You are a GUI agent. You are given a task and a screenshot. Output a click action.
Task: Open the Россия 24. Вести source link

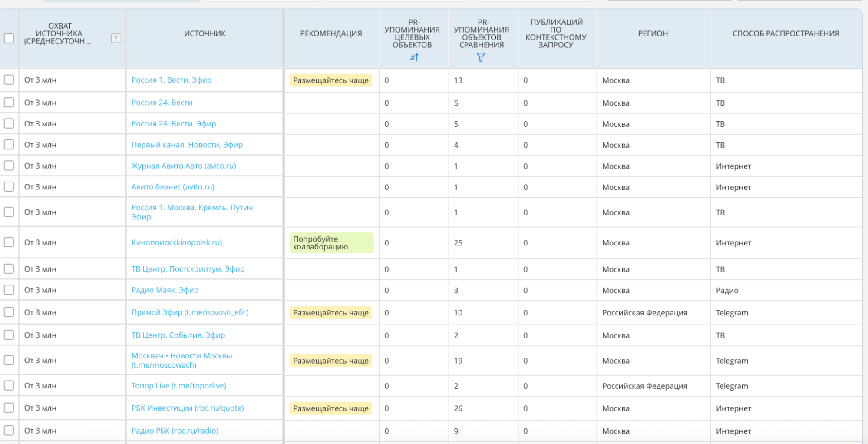[x=162, y=103]
